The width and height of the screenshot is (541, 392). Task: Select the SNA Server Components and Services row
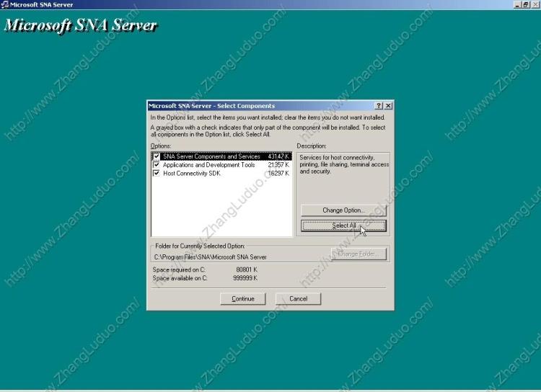pyautogui.click(x=222, y=156)
